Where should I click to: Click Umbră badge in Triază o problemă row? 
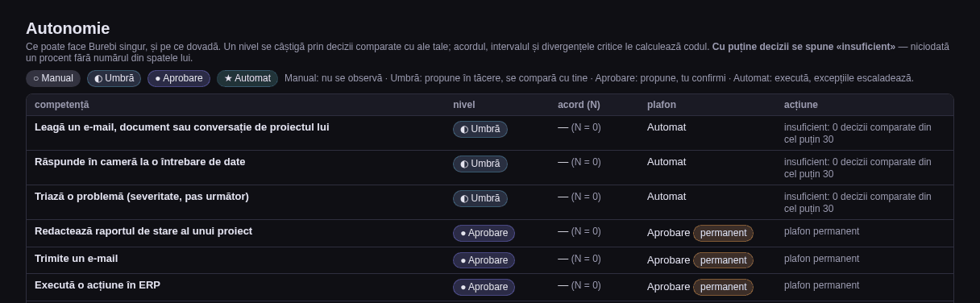pos(480,198)
